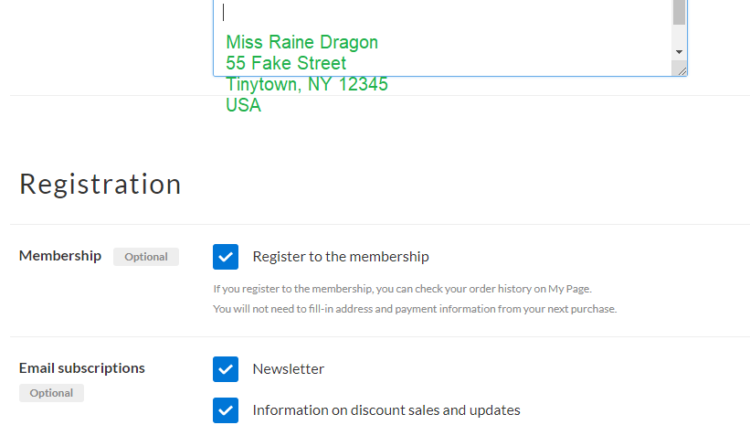
Task: Click the order history help text under Membership
Action: (x=403, y=289)
